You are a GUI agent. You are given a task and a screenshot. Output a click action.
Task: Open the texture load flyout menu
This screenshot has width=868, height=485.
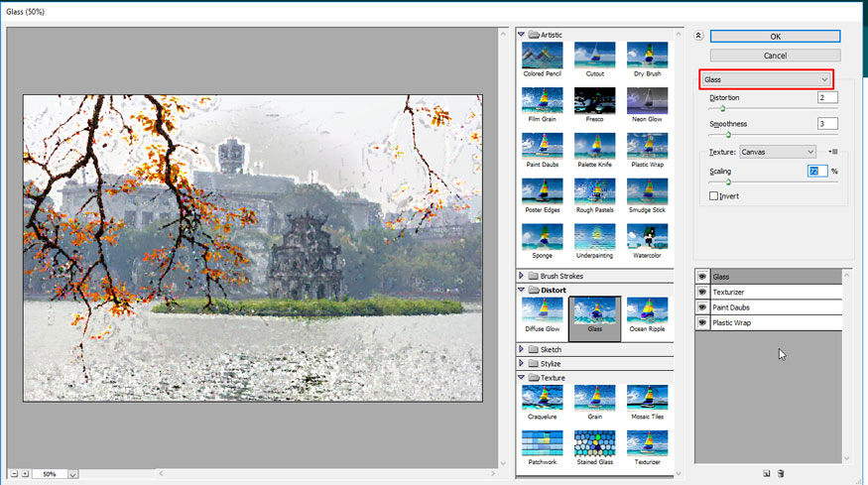point(833,152)
